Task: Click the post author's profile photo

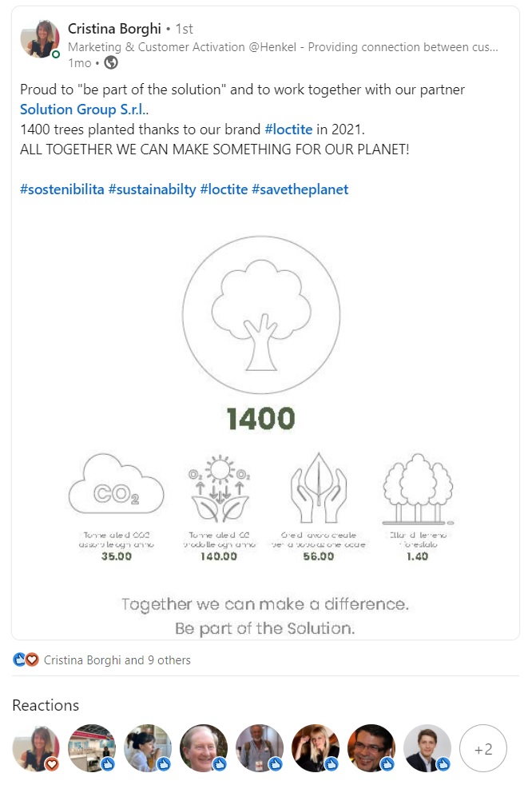Action: (40, 39)
